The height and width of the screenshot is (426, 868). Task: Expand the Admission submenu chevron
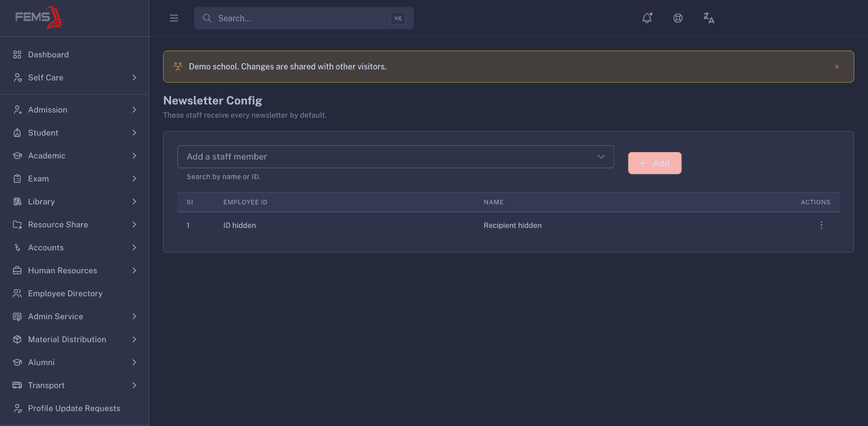134,110
